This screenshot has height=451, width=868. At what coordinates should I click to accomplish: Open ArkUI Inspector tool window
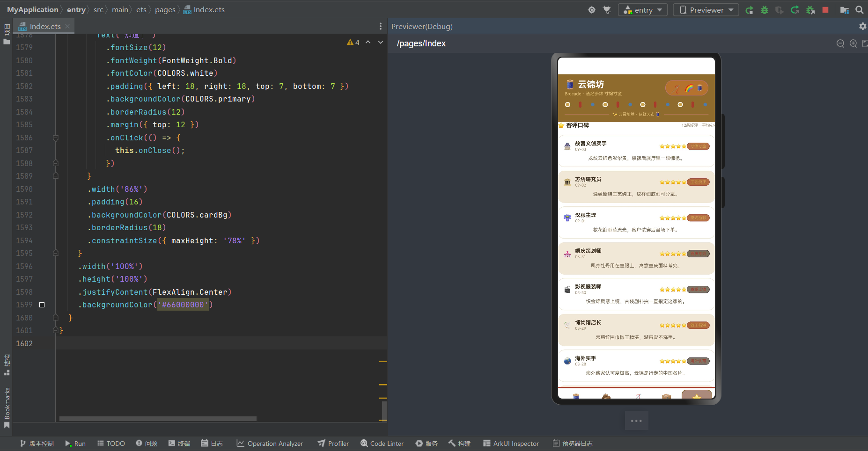511,444
